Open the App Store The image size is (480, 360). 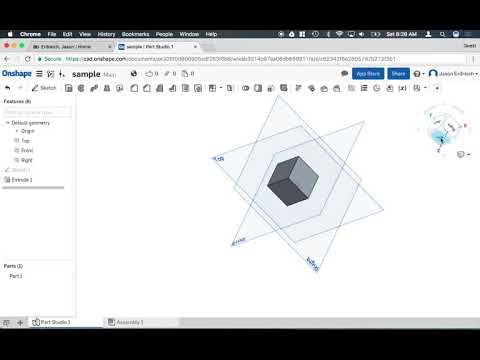368,74
